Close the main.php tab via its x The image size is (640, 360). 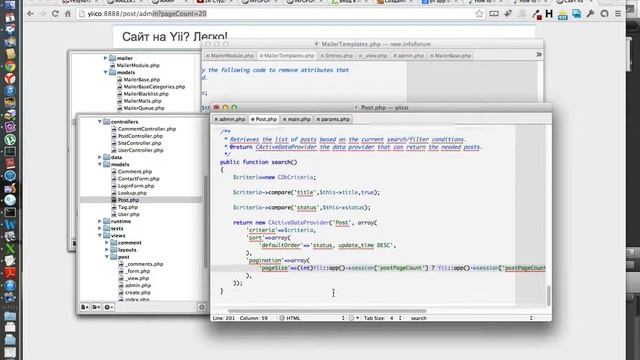point(284,120)
